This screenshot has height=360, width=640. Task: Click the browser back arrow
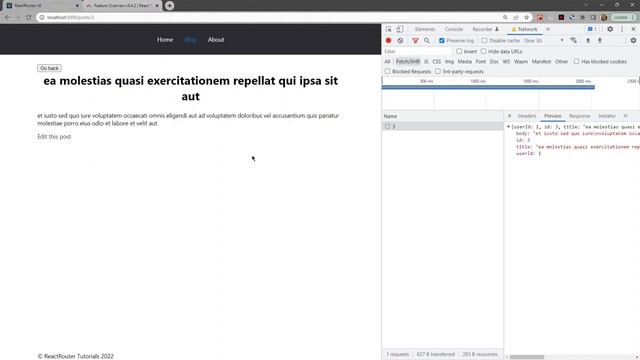point(8,18)
